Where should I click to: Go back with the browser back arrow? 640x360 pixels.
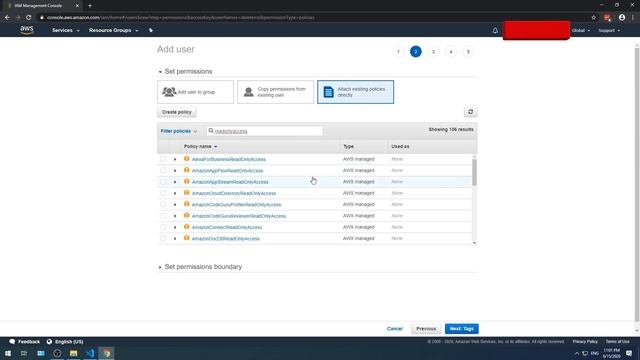[x=7, y=18]
